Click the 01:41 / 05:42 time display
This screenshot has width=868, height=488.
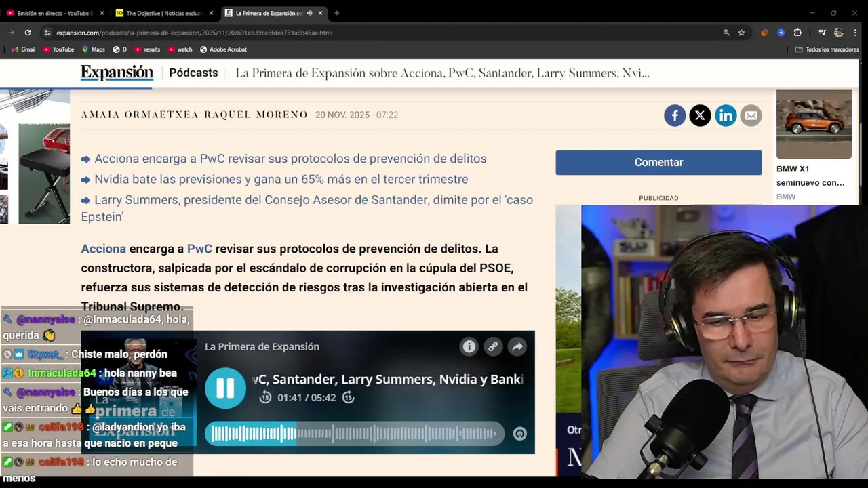coord(307,398)
